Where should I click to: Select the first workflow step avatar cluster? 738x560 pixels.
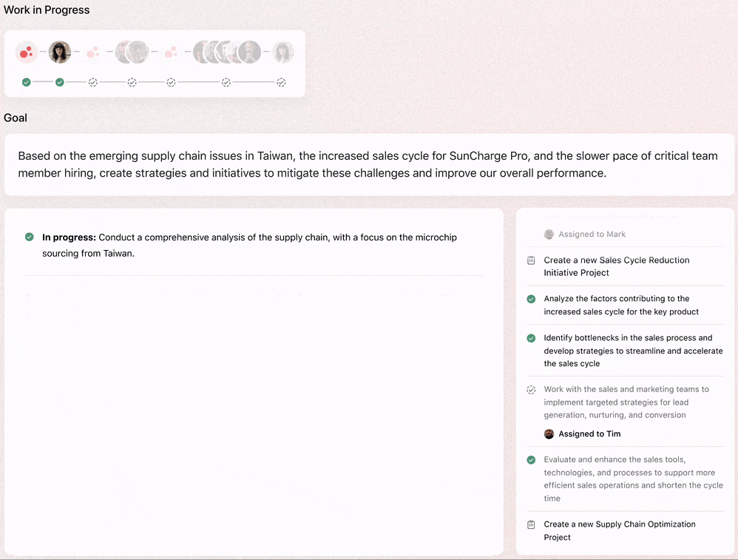[27, 52]
